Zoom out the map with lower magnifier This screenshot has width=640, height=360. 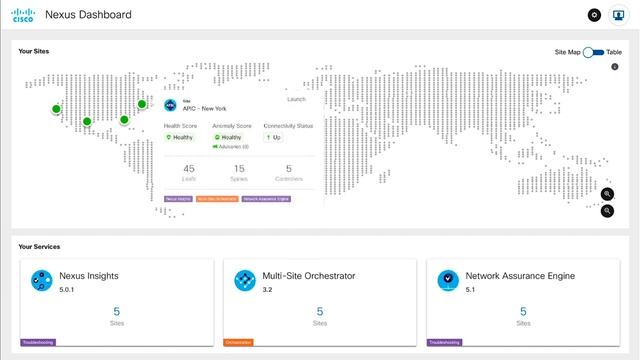pos(607,211)
